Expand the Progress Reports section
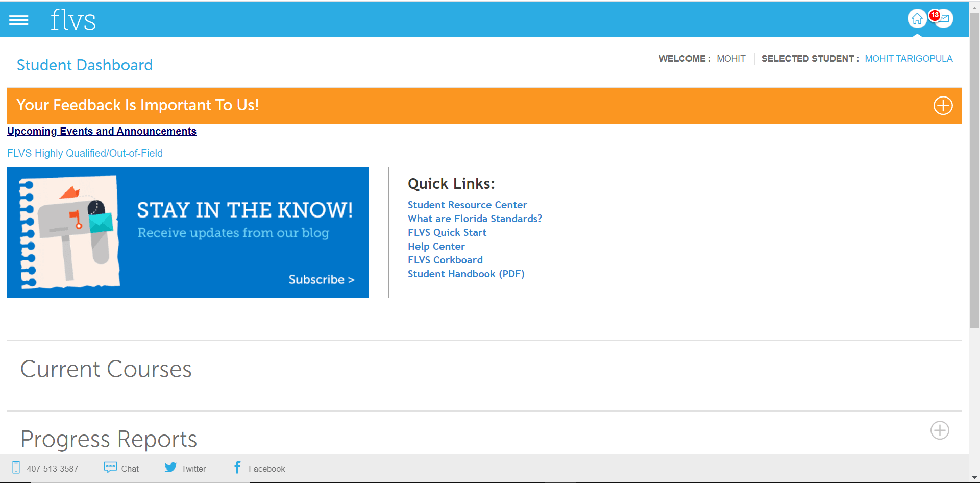 (x=940, y=430)
